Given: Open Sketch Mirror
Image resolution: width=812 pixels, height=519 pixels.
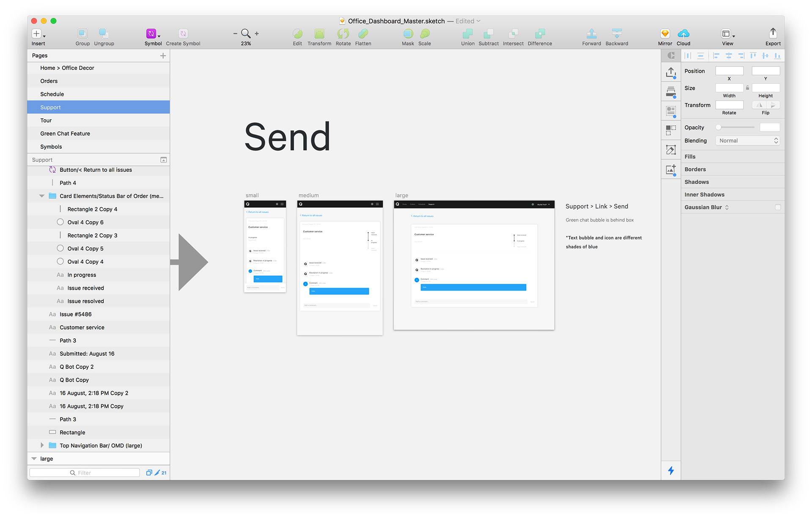Looking at the screenshot, I should [x=665, y=34].
